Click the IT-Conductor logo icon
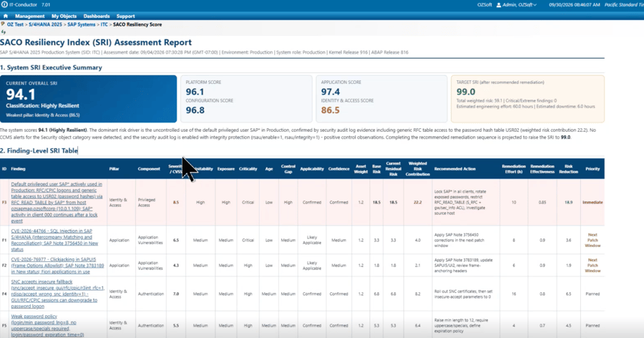 point(4,4)
